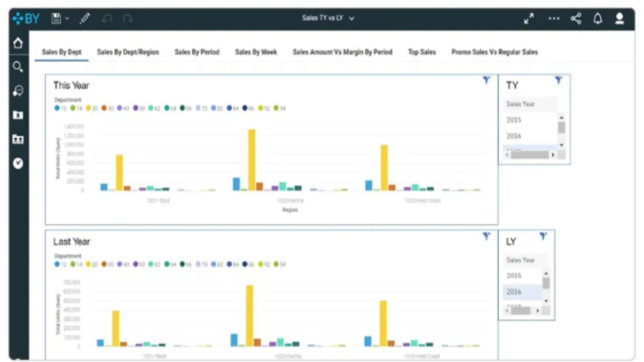Screen dimensions: 644x362
Task: Click the search magnifier sidebar icon
Action: [18, 67]
